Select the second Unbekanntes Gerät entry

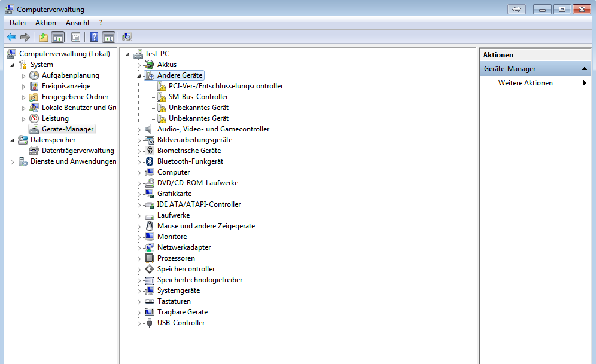(x=199, y=118)
